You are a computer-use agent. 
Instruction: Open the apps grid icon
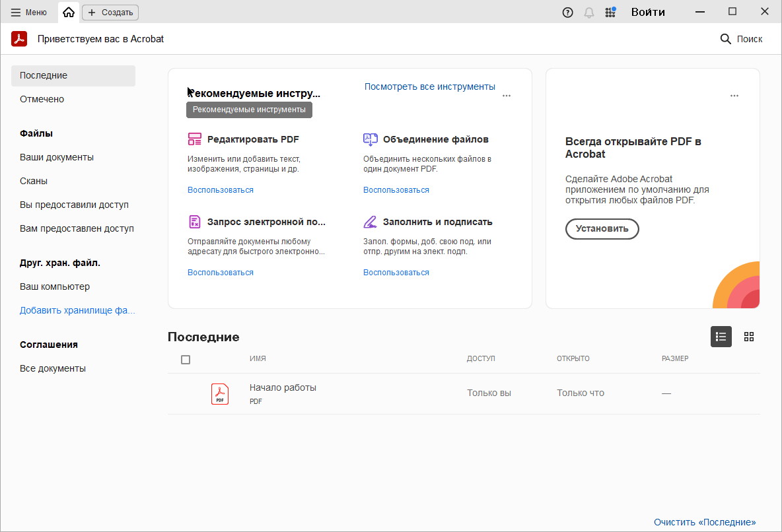610,13
